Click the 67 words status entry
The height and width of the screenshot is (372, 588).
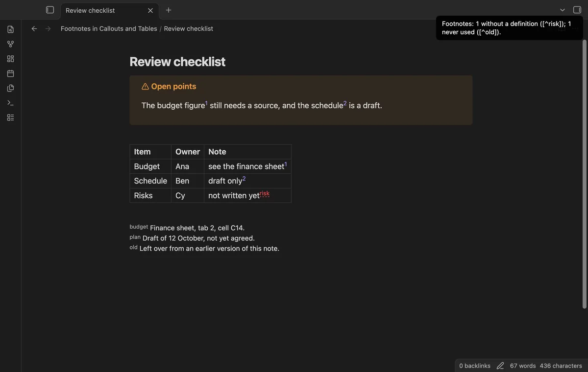pyautogui.click(x=523, y=366)
